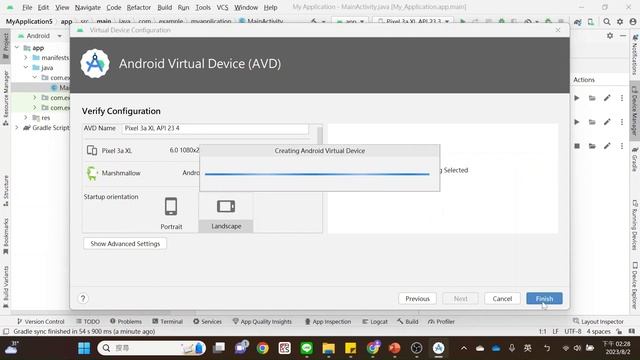Click the Pixel 3a XL hardware row
Viewport: 640px width, 360px height.
(141, 151)
